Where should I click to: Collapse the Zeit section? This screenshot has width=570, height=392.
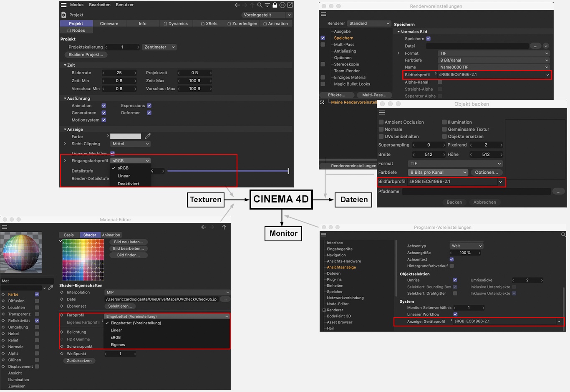tap(65, 65)
